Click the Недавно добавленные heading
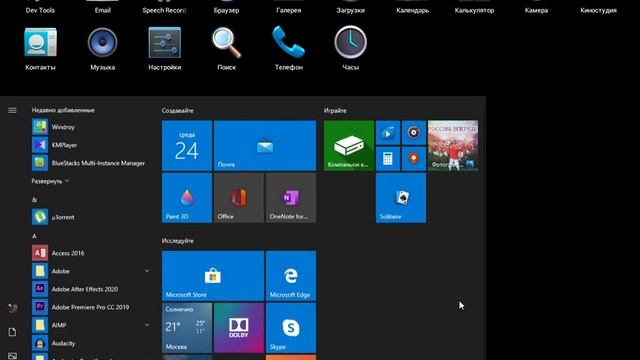640x360 pixels. coord(63,110)
